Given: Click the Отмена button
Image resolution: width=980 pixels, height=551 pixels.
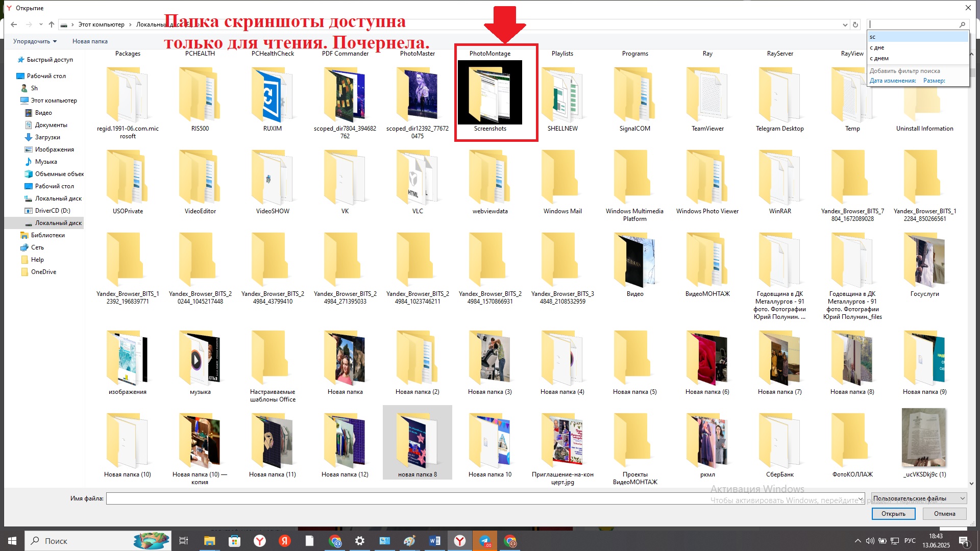Looking at the screenshot, I should coord(944,514).
